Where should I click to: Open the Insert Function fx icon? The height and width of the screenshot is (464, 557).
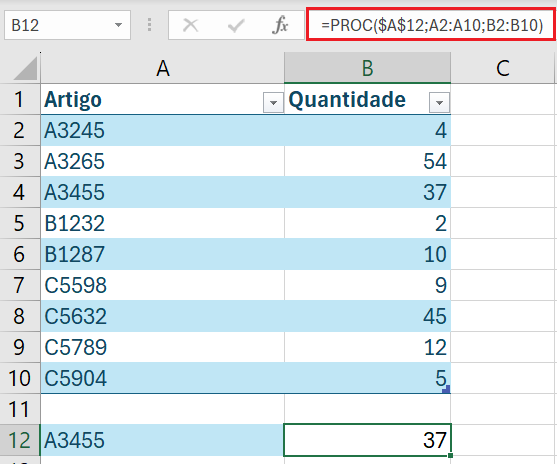point(280,25)
